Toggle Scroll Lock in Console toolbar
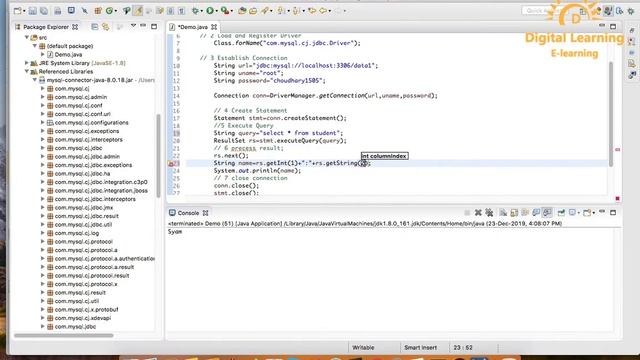 [514, 213]
